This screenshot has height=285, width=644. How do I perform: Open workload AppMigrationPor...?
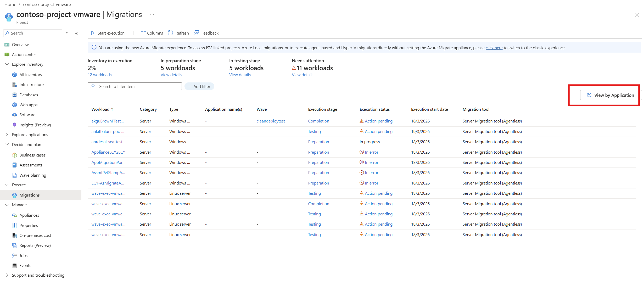(x=109, y=163)
